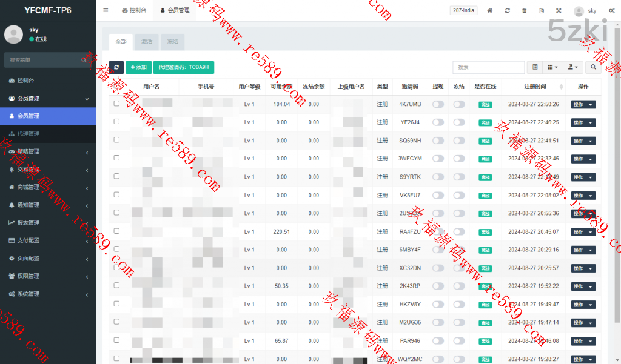Sort by the 注册时间 column header
Screen dimensions: 621x364
click(x=534, y=87)
